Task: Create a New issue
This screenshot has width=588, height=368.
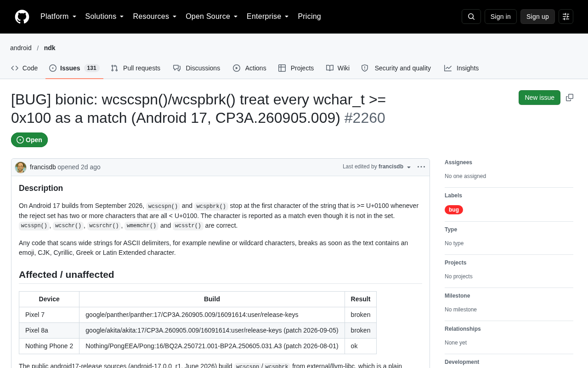Action: (x=539, y=98)
